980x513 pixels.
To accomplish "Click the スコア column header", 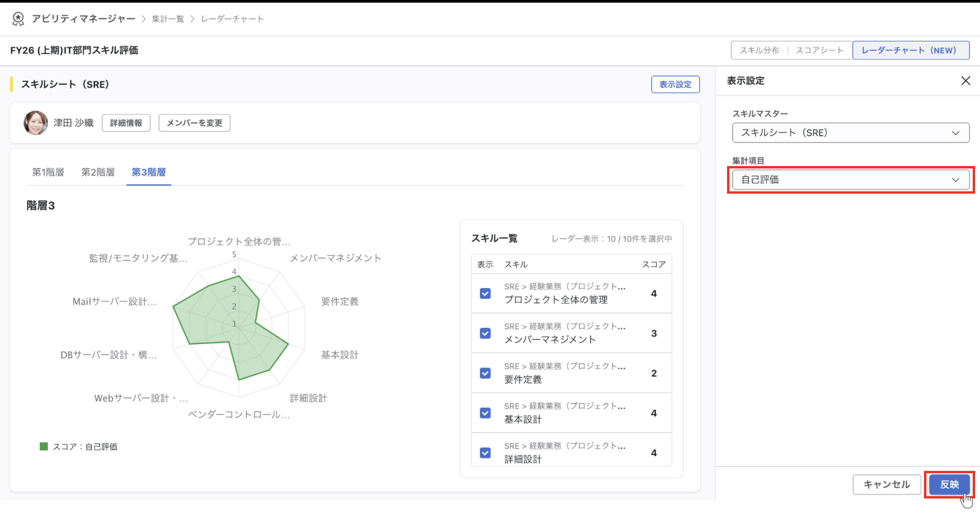I will pyautogui.click(x=654, y=265).
